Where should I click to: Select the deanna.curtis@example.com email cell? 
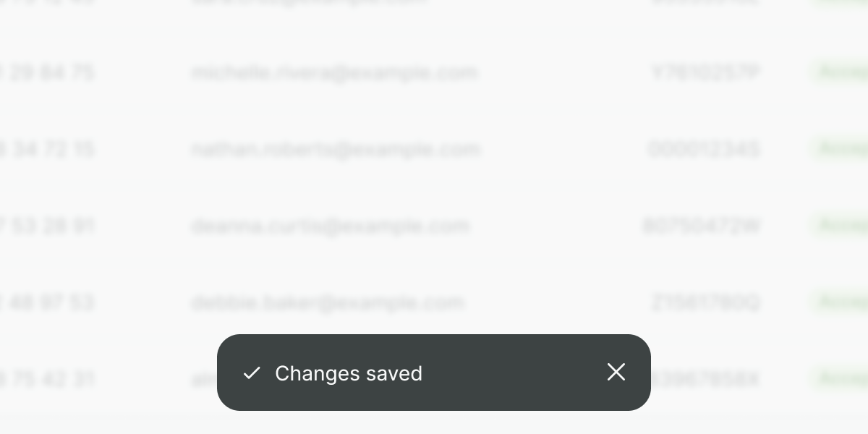coord(331,226)
